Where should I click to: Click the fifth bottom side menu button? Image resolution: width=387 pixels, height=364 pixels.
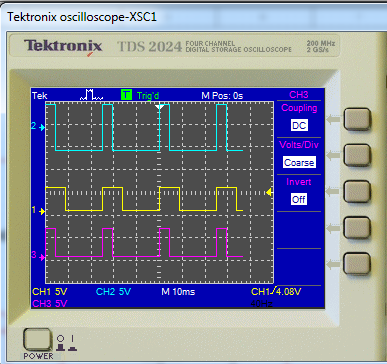357,264
